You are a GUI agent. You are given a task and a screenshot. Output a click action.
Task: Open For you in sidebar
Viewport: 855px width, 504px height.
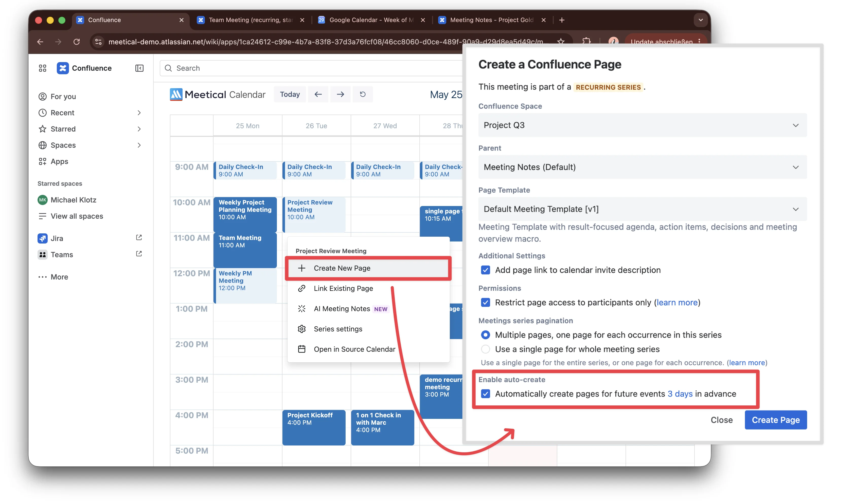57,97
